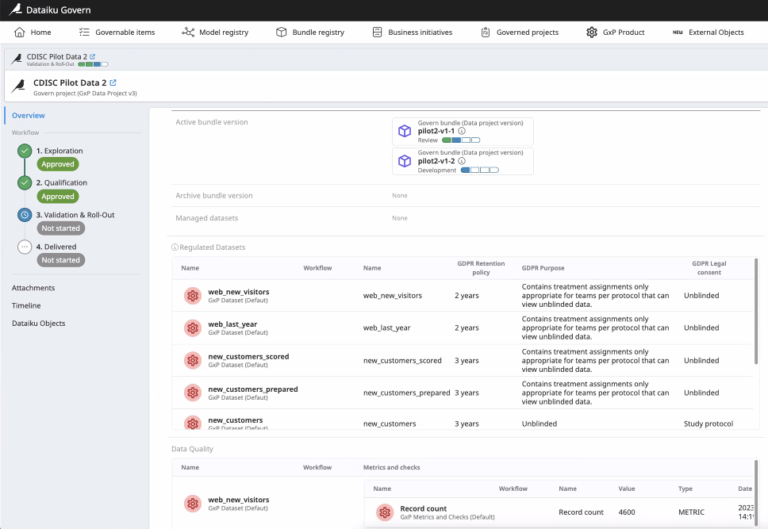Open web_new_visitors in Regulated Datasets
768x529 pixels.
239,292
